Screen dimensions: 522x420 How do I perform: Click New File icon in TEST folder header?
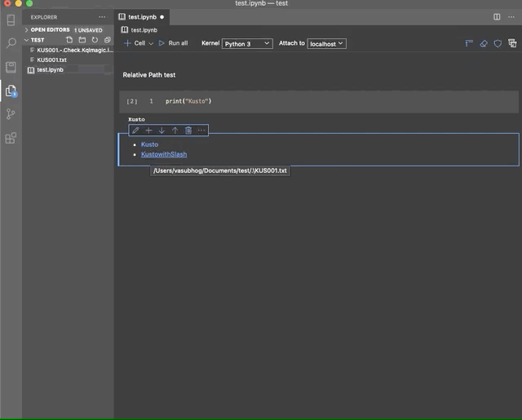(69, 40)
